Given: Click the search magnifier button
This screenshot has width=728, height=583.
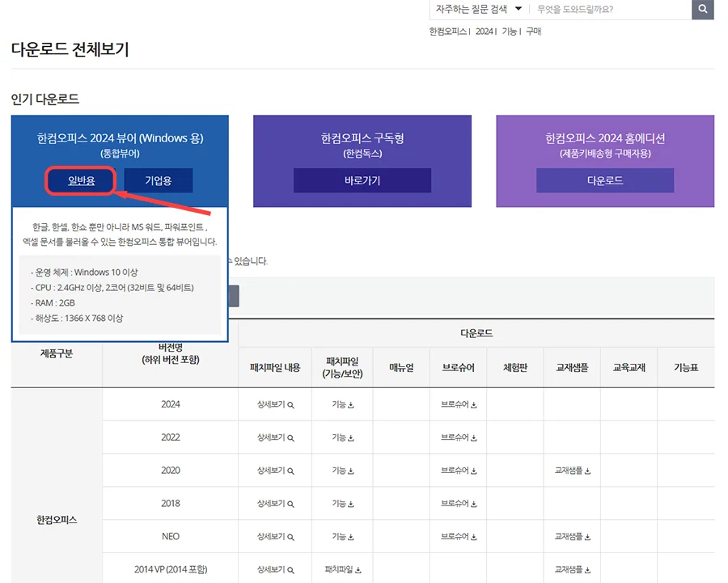Looking at the screenshot, I should [702, 9].
